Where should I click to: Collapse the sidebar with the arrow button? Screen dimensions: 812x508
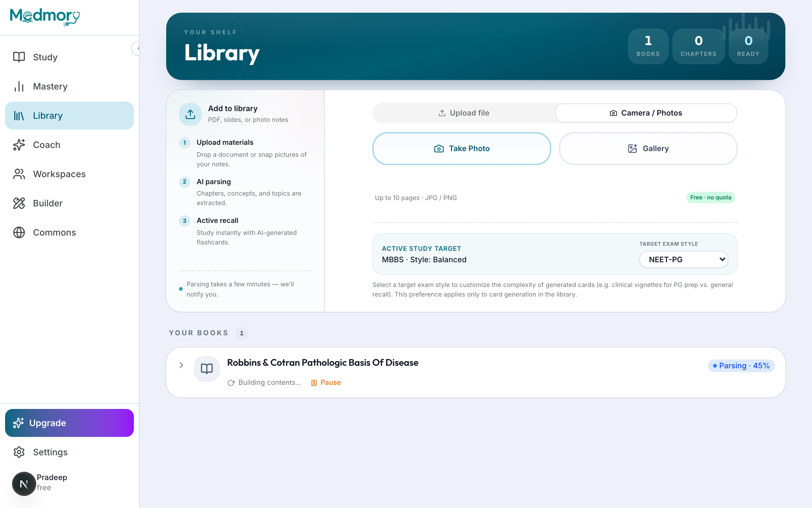point(136,48)
